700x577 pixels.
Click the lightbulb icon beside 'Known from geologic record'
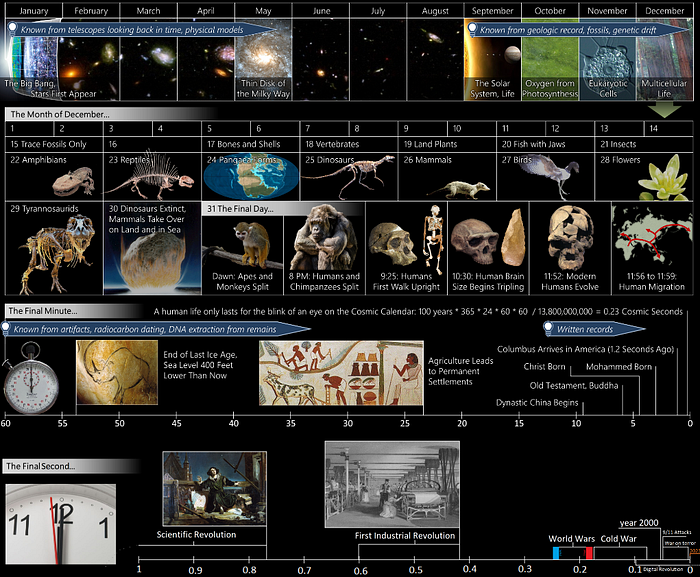click(471, 29)
